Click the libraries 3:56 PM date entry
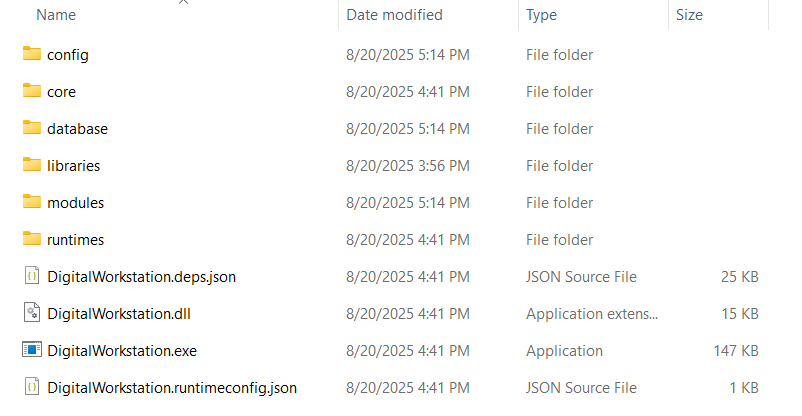 [x=407, y=166]
